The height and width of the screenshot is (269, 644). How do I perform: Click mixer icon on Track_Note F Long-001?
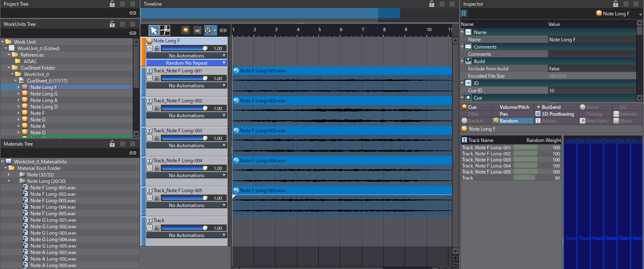tap(157, 78)
